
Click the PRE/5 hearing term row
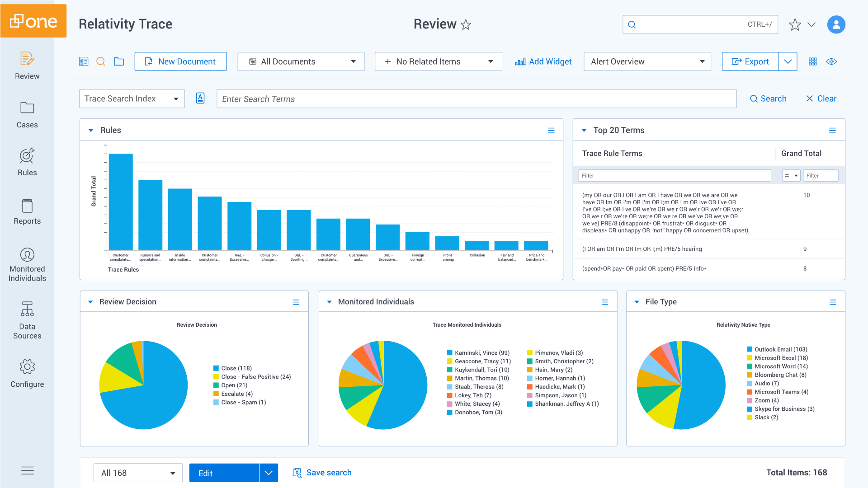[x=708, y=249]
